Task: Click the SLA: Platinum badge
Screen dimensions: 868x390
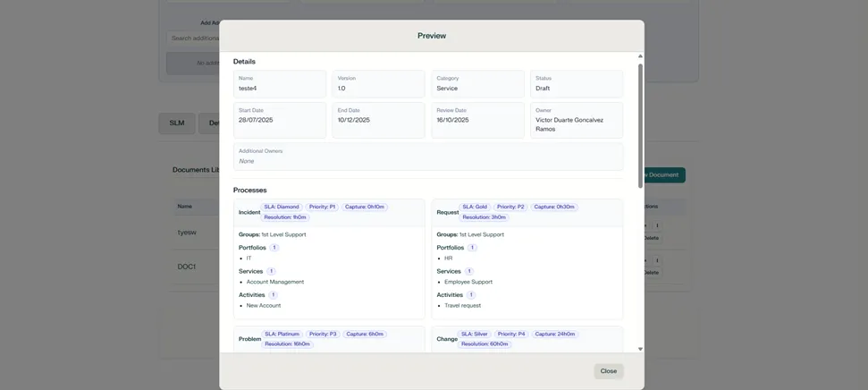Action: (x=282, y=334)
